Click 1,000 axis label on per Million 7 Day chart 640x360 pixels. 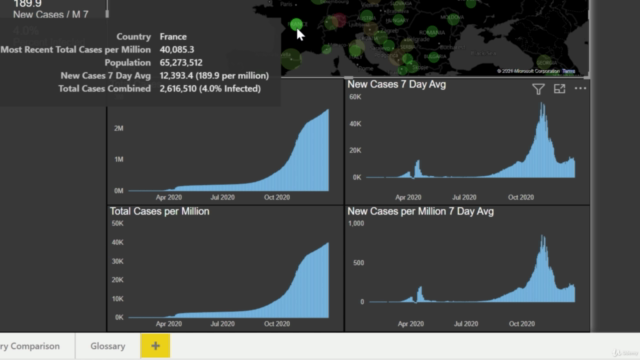(x=356, y=224)
